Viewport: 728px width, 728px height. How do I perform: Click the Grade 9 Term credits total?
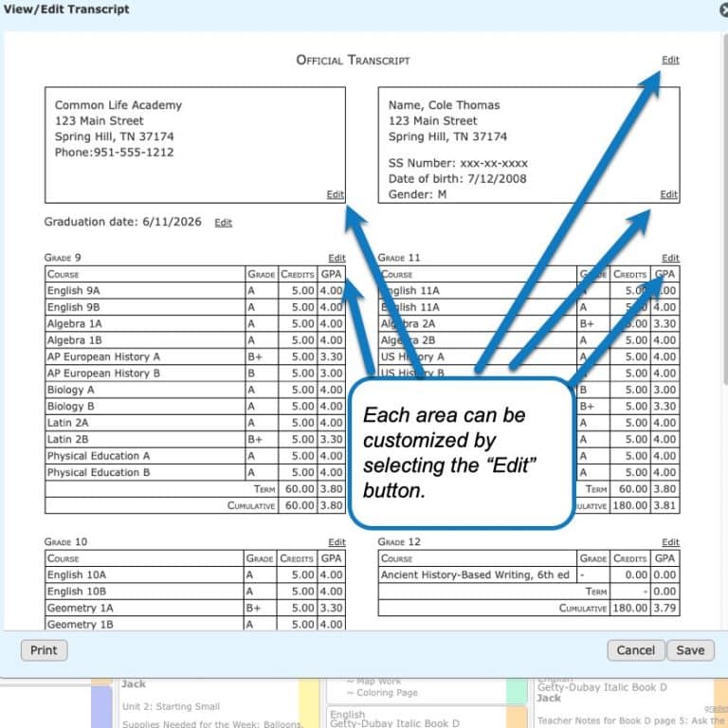tap(300, 489)
